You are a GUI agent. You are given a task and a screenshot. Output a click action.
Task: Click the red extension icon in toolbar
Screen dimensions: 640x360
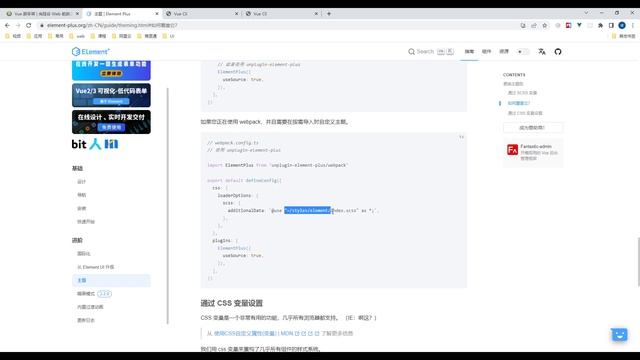coord(568,25)
